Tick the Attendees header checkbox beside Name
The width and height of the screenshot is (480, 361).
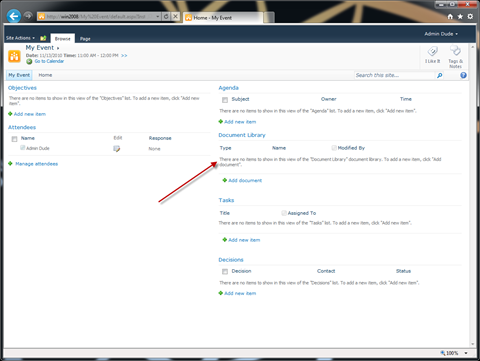coord(14,139)
